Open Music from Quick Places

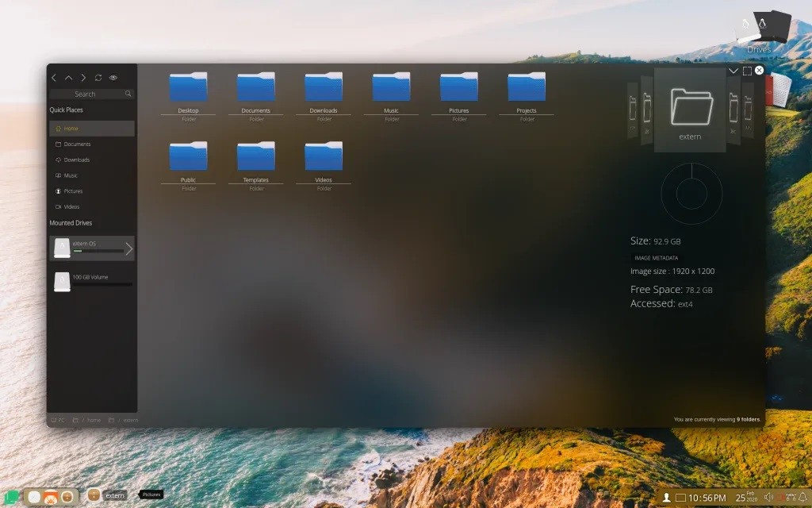coord(92,175)
